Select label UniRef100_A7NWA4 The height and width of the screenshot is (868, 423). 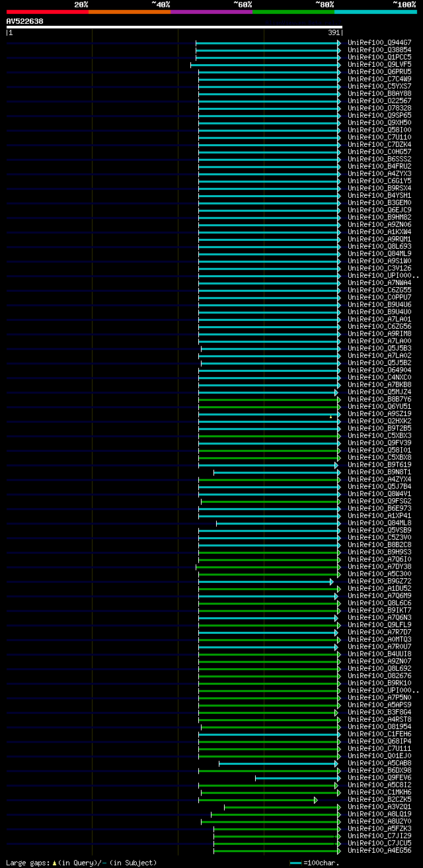point(379,282)
